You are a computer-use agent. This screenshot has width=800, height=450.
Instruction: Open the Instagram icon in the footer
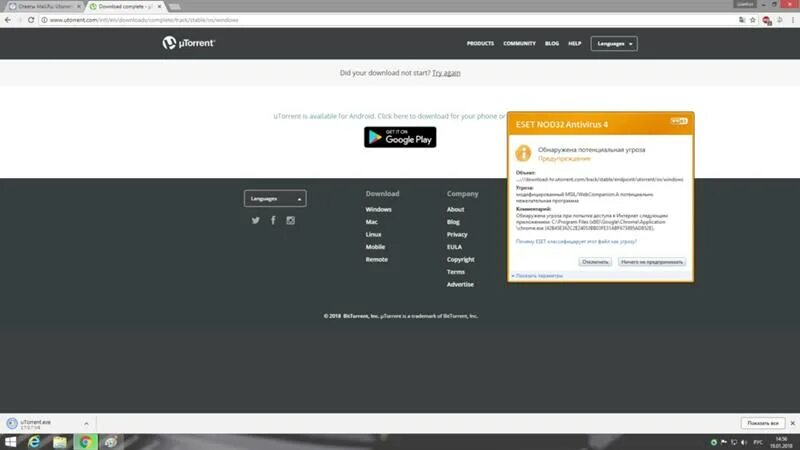[290, 220]
